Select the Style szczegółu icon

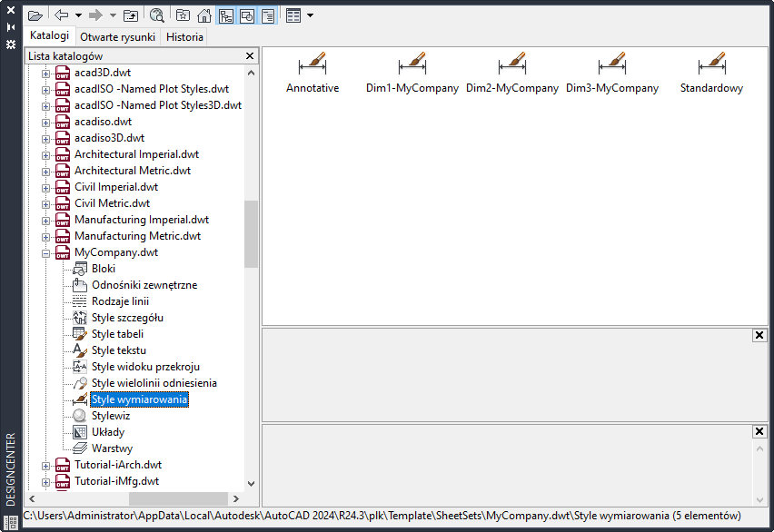[79, 318]
